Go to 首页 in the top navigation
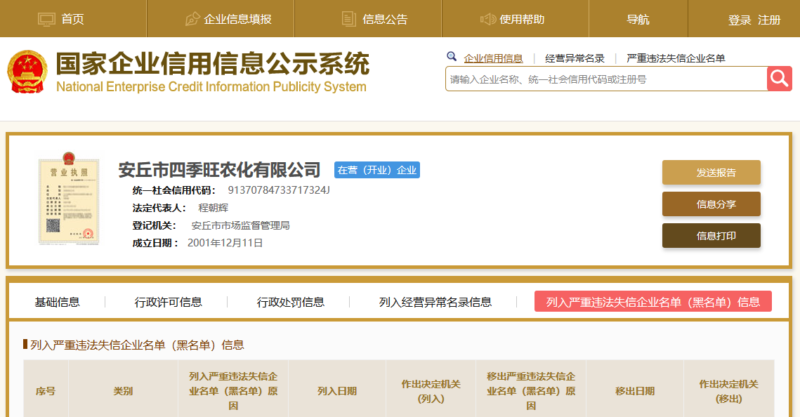Viewport: 800px width, 417px height. coord(72,19)
